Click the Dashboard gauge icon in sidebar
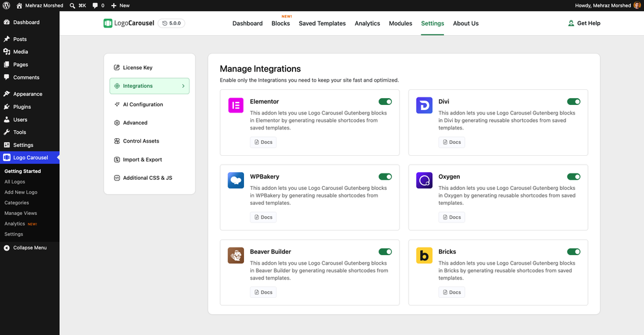The height and width of the screenshot is (335, 644). click(6, 22)
